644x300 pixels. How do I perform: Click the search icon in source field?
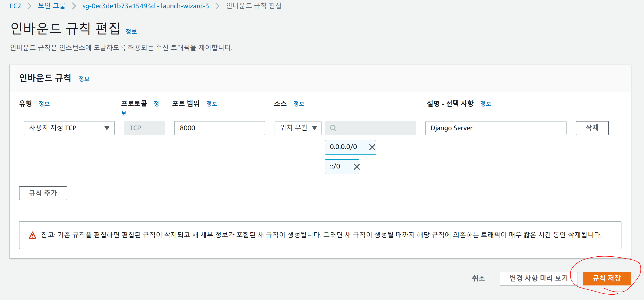(x=333, y=128)
